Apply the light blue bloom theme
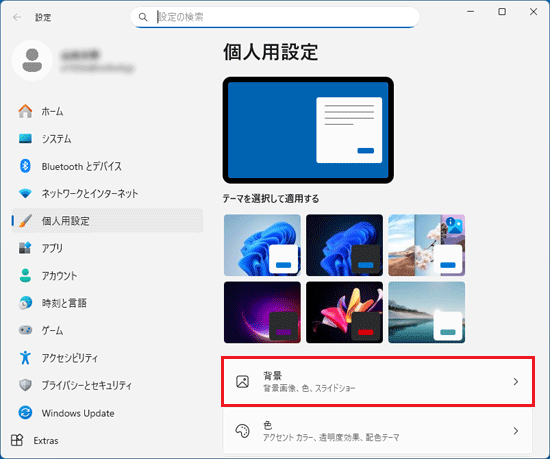Screen dimensions: 550x459 click(x=262, y=245)
